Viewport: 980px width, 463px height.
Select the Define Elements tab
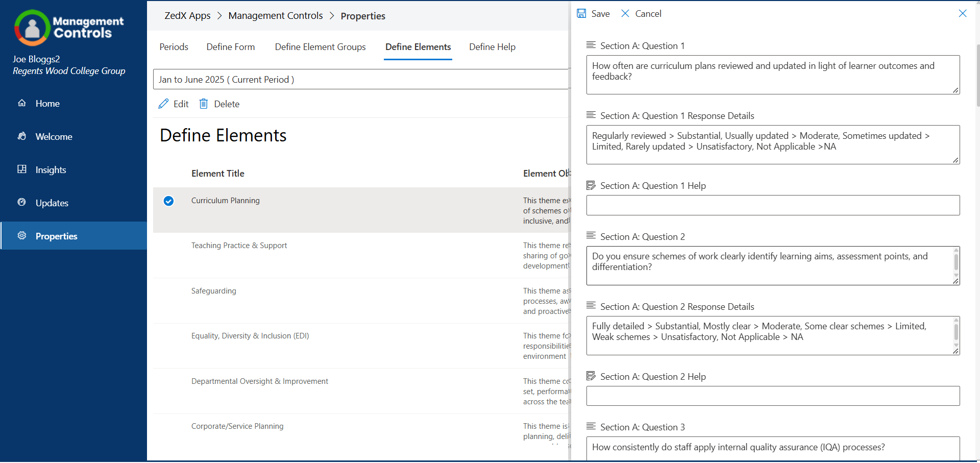[418, 47]
